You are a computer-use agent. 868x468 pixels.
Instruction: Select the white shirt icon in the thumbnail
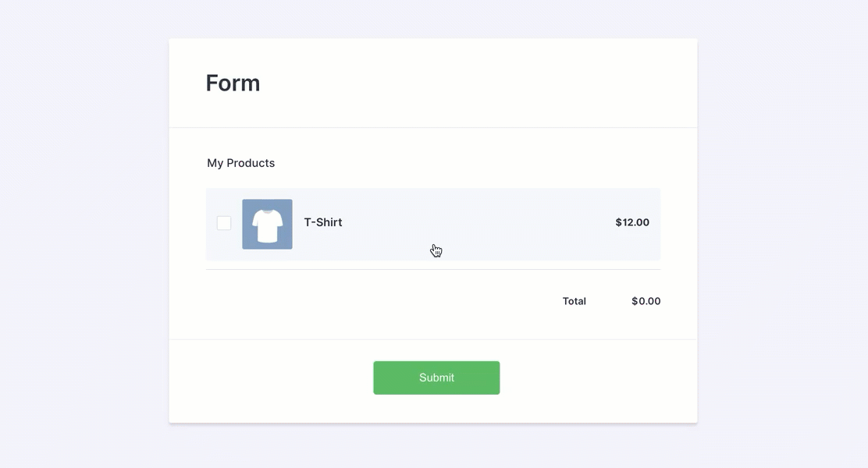coord(268,226)
